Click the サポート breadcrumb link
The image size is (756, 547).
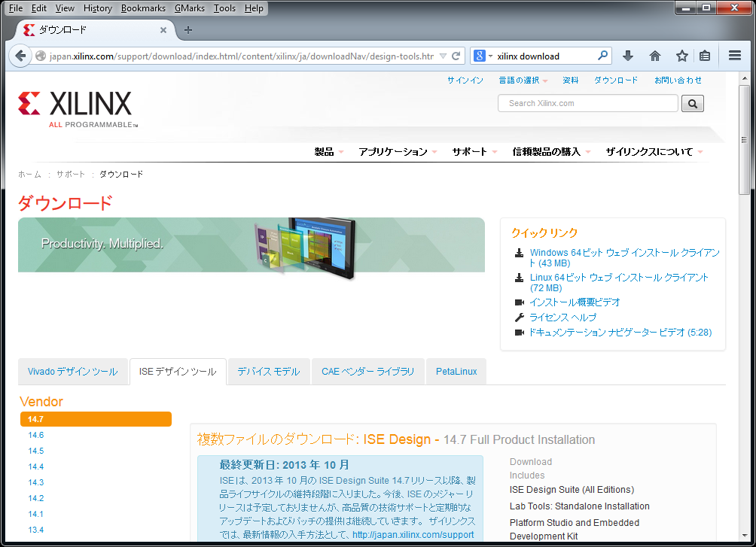70,175
